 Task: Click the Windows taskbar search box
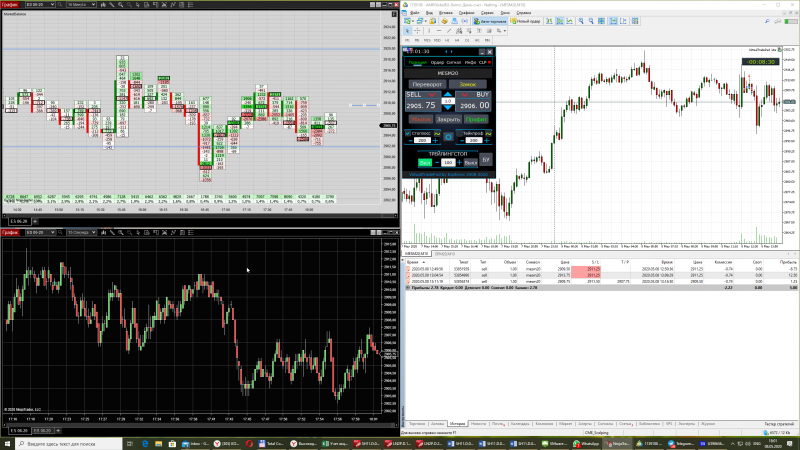(x=68, y=444)
